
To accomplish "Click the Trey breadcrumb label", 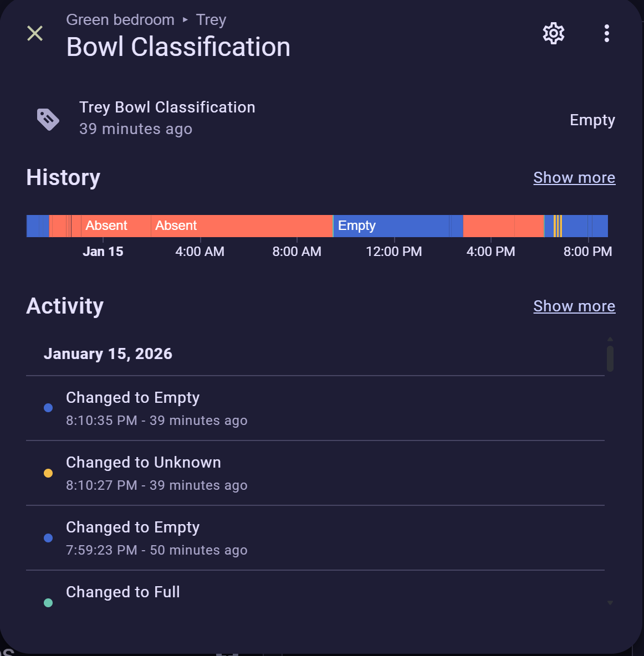I will [211, 20].
